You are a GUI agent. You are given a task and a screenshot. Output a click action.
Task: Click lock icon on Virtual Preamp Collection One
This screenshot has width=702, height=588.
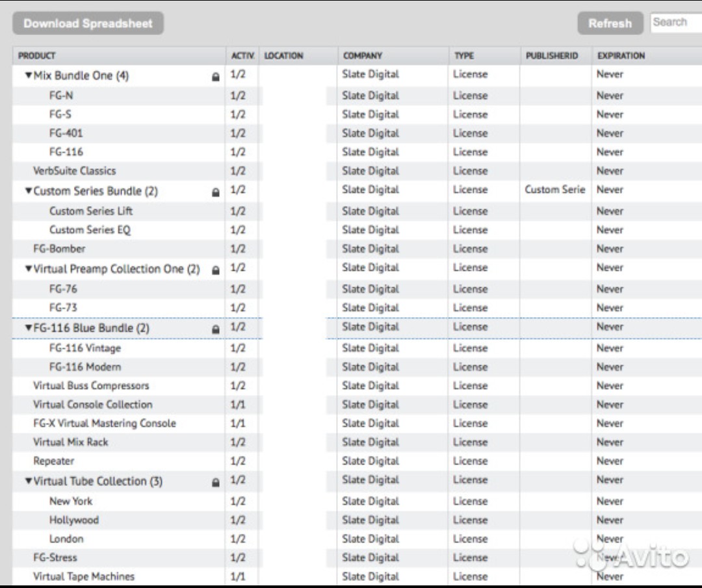click(215, 270)
